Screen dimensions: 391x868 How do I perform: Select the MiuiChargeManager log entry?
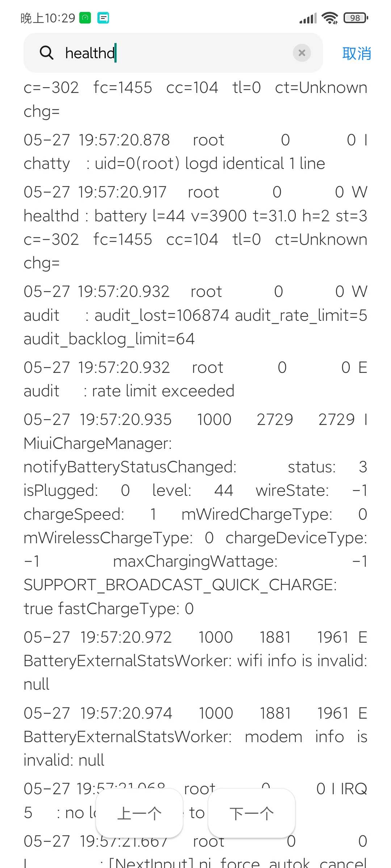(195, 514)
